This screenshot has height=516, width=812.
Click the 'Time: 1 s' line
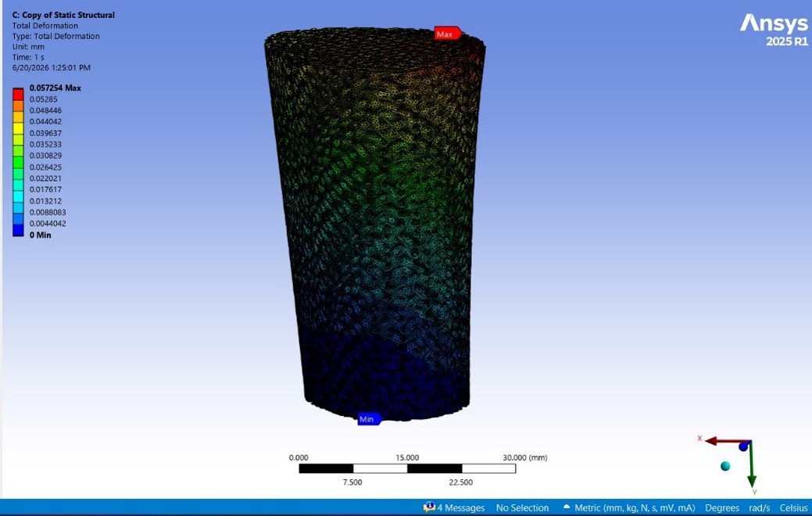click(x=28, y=57)
